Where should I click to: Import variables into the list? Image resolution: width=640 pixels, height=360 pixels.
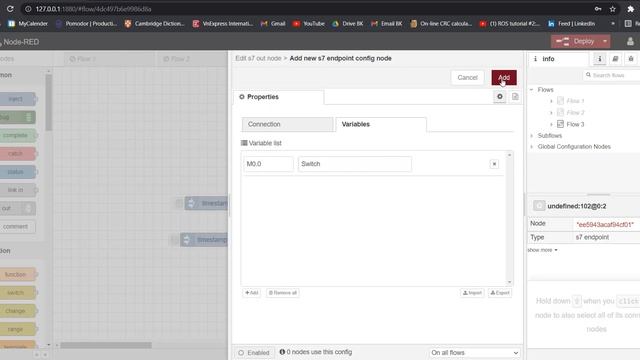(x=472, y=293)
